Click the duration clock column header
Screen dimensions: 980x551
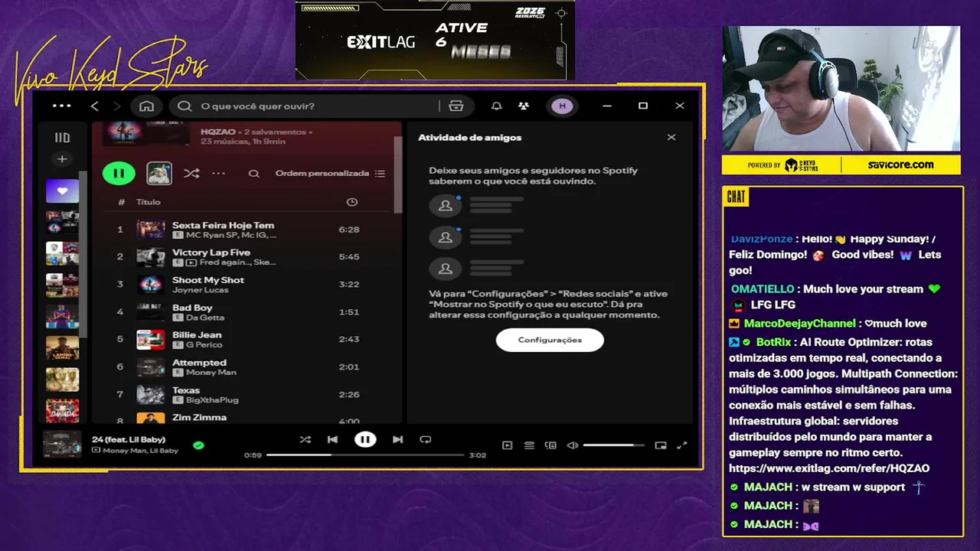351,202
